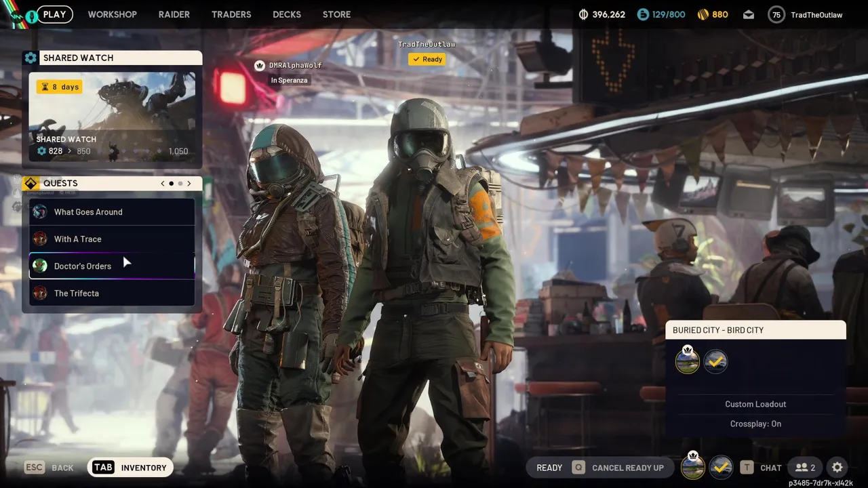868x488 pixels.
Task: Switch to the Raider tab
Action: click(174, 14)
